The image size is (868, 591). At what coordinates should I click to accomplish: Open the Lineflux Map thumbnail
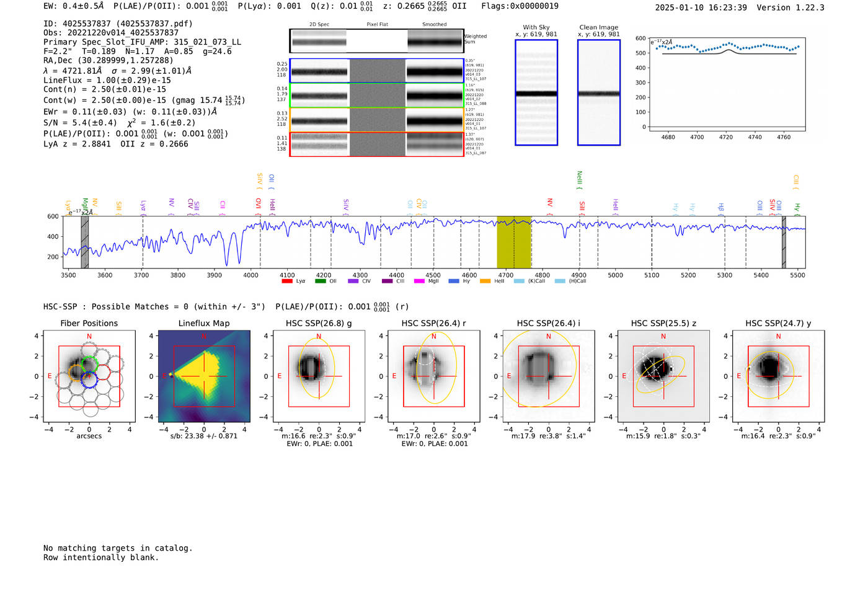click(204, 376)
